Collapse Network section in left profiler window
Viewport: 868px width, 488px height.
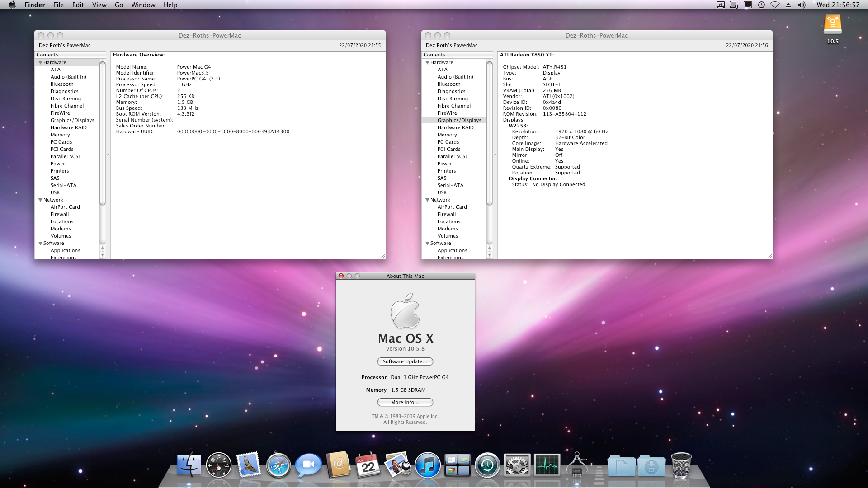click(x=40, y=200)
